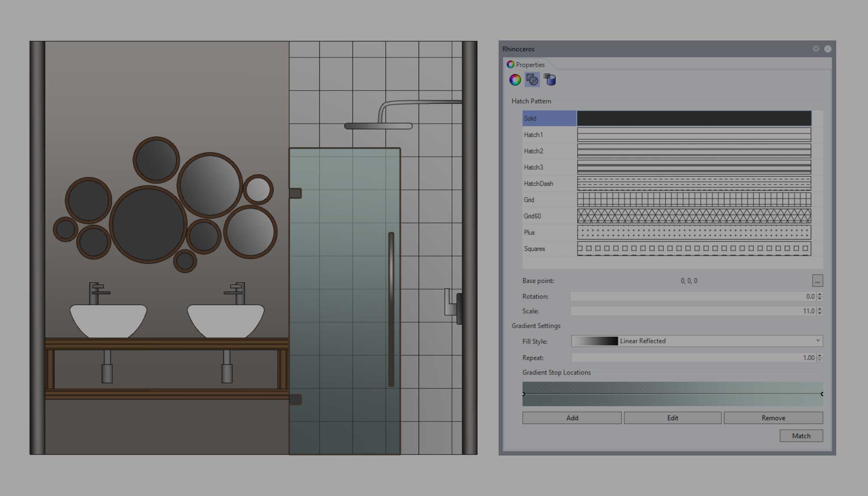Click the Solid black pattern preview
The image size is (868, 496).
point(694,118)
